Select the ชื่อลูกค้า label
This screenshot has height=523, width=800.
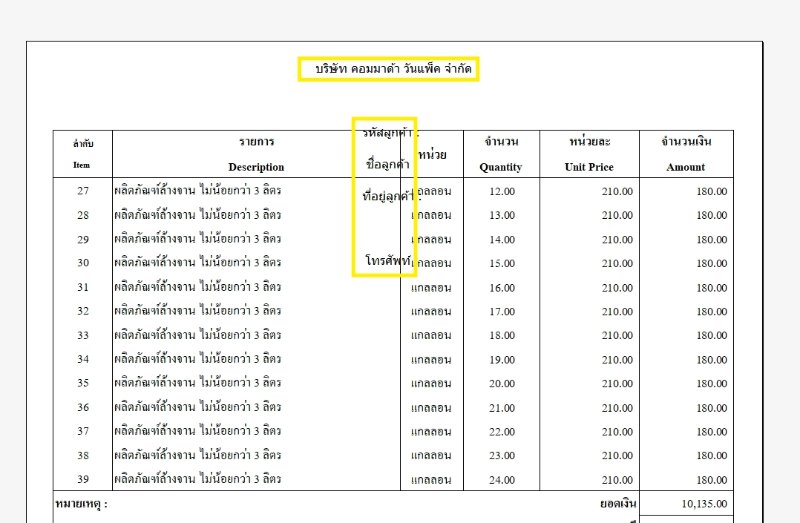(x=387, y=164)
